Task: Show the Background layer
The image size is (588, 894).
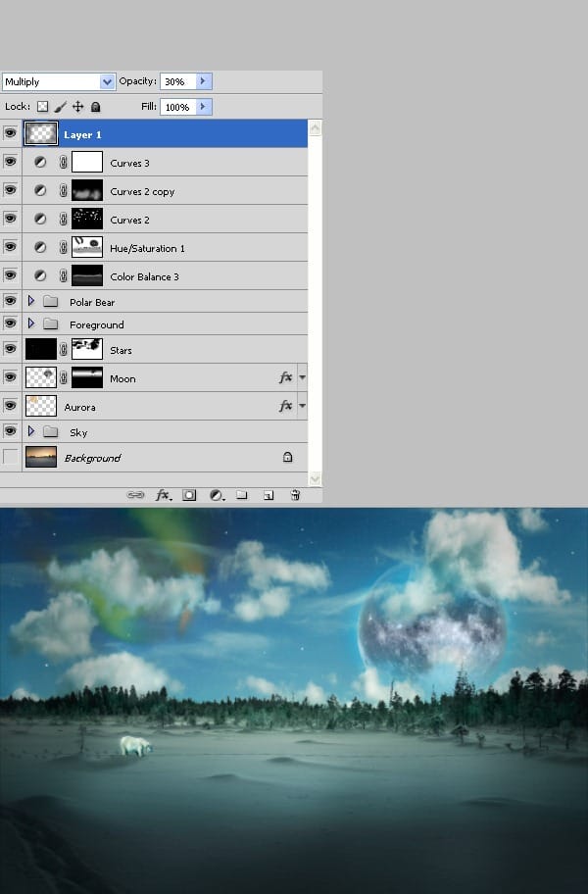Action: pyautogui.click(x=11, y=457)
